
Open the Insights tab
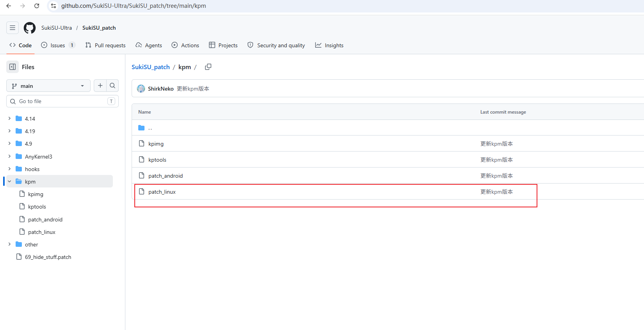click(x=329, y=45)
